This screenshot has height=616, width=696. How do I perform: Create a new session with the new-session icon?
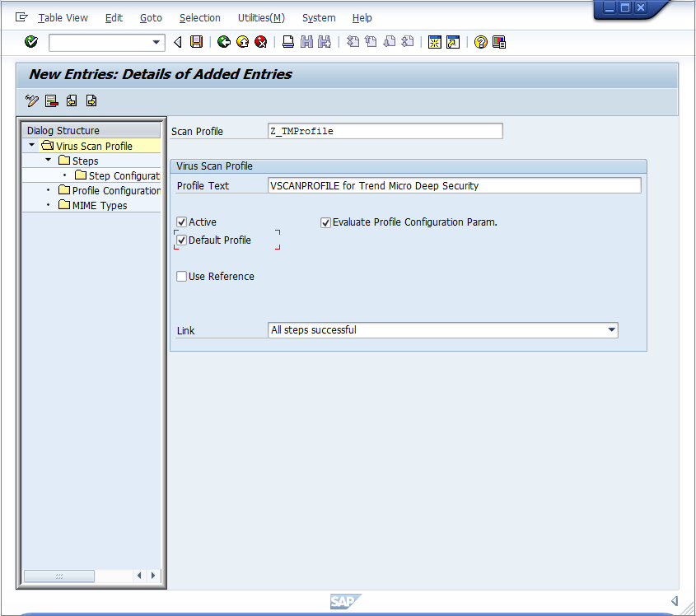pyautogui.click(x=434, y=41)
